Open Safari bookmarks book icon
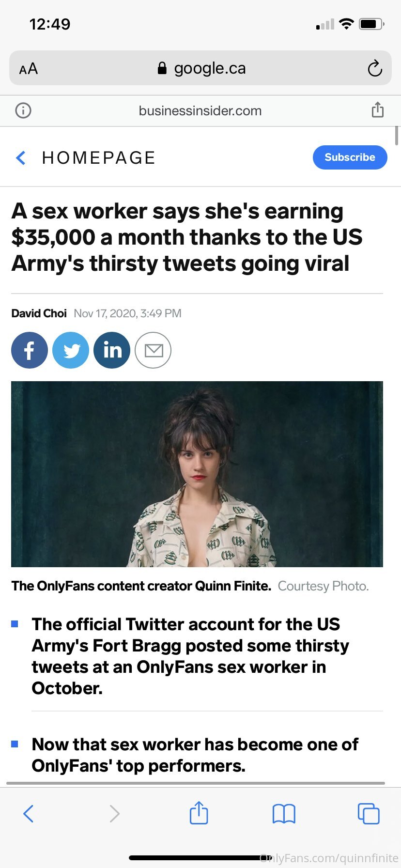This screenshot has height=868, width=401. (x=284, y=814)
